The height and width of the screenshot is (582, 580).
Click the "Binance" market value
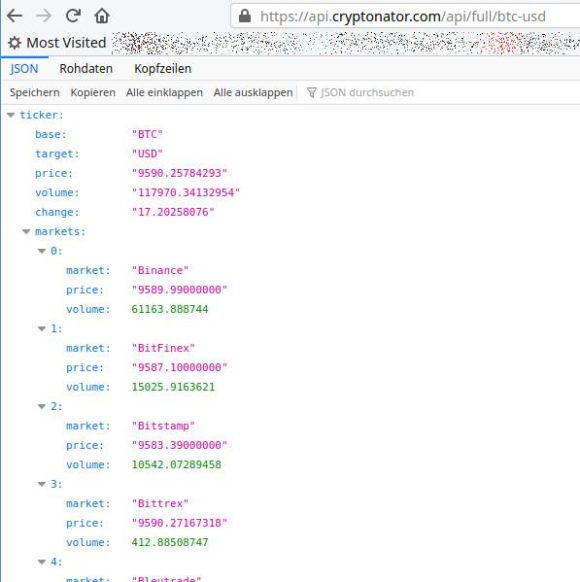point(160,271)
